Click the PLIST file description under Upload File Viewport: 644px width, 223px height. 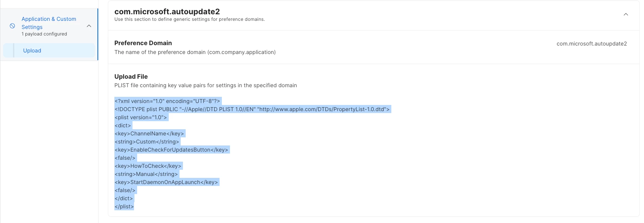click(x=206, y=85)
